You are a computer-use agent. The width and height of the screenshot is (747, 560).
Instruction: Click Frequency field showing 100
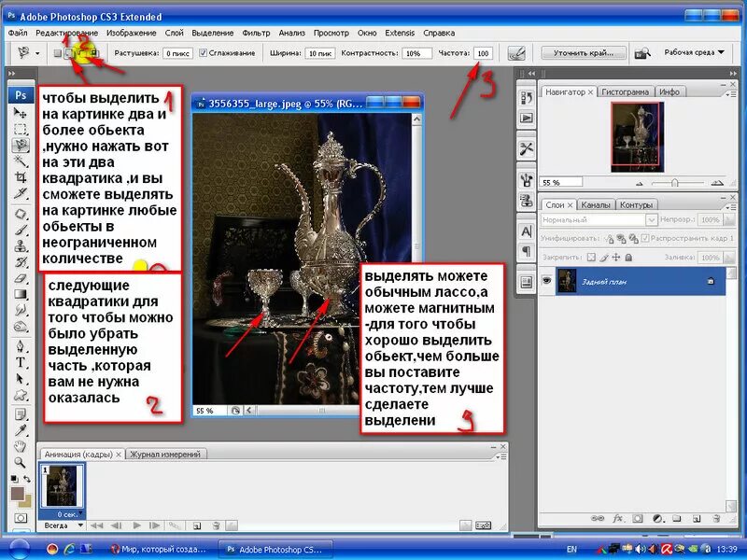tap(483, 53)
